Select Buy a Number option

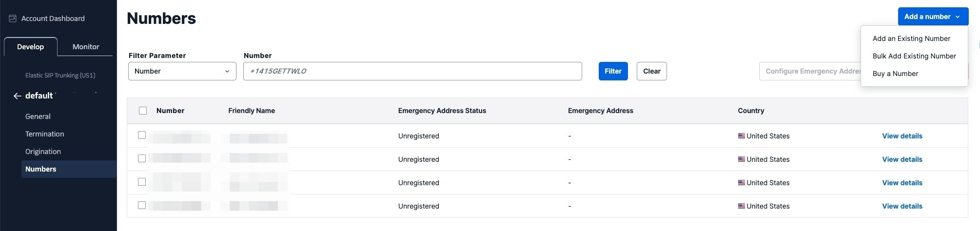[895, 74]
